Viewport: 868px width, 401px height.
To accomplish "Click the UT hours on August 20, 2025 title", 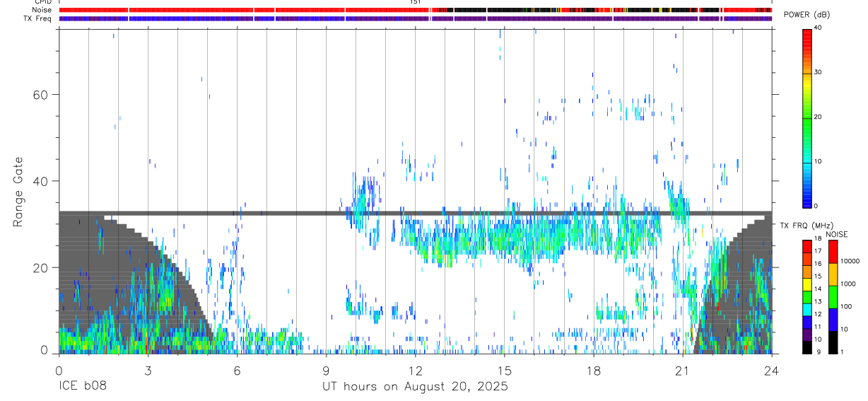I will 415,387.
